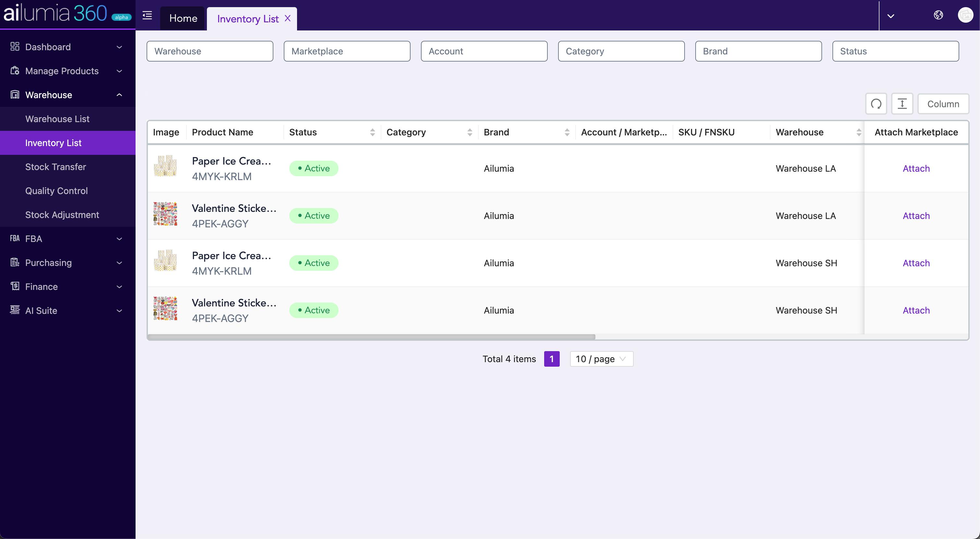Screen dimensions: 980x539
Task: Click the horizontal table scrollbar
Action: 371,337
